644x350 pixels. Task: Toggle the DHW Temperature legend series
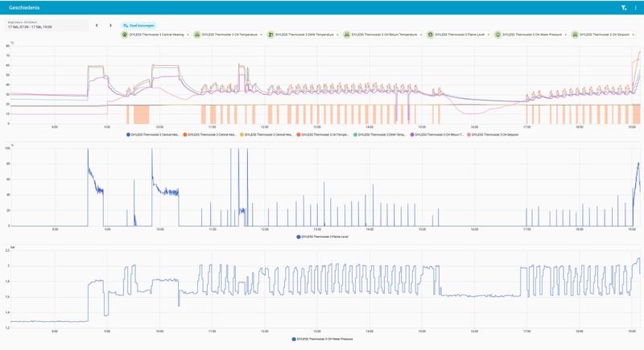click(380, 134)
